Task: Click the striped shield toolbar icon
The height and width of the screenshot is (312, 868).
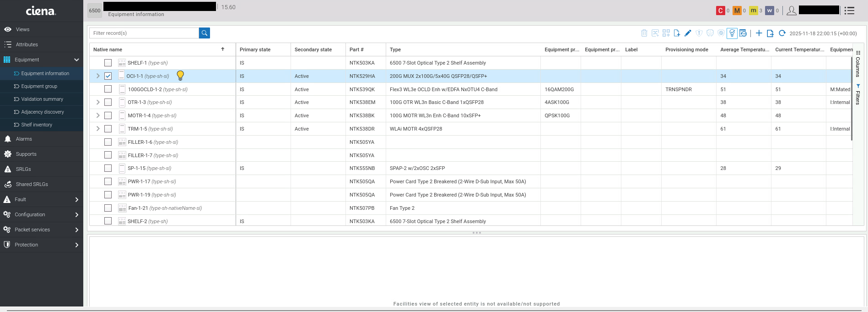Action: (x=721, y=33)
